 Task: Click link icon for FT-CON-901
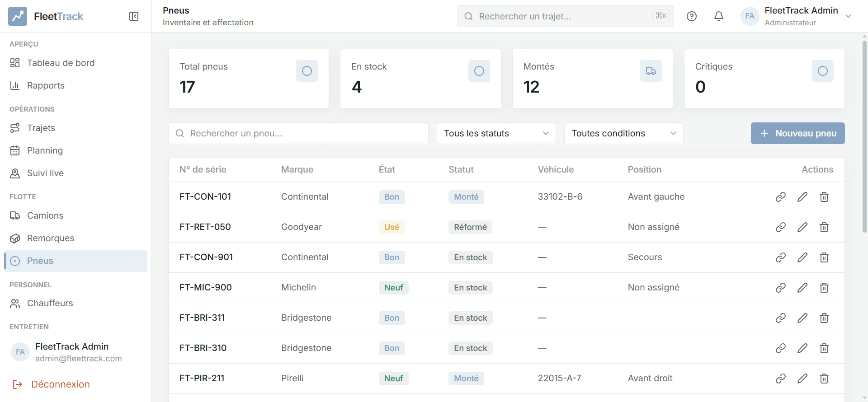pyautogui.click(x=781, y=257)
